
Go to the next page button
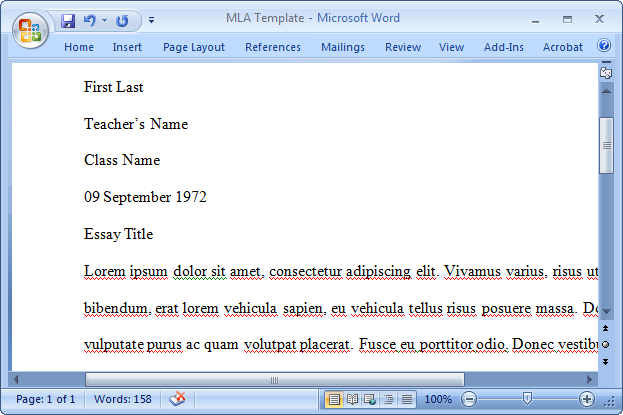click(x=606, y=362)
